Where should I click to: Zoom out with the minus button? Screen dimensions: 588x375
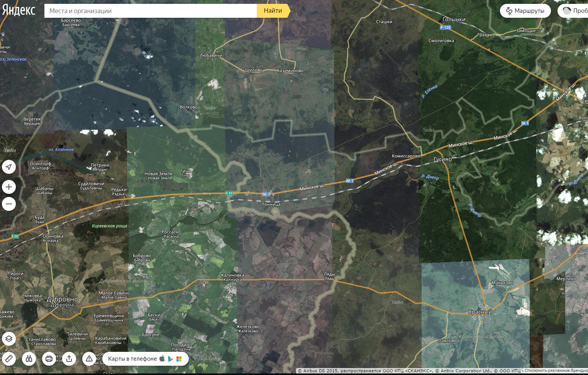click(9, 204)
